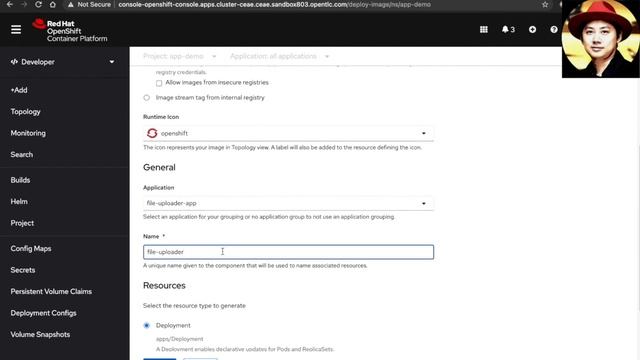Navigate to Deployment Configs
Screen dimensions: 640x360
point(43,313)
